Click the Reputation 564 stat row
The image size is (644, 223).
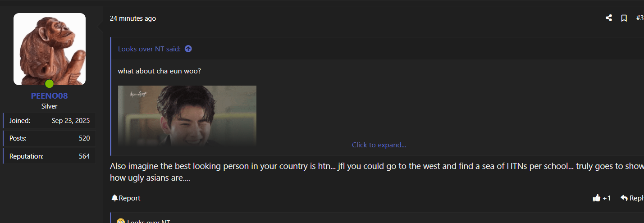49,156
